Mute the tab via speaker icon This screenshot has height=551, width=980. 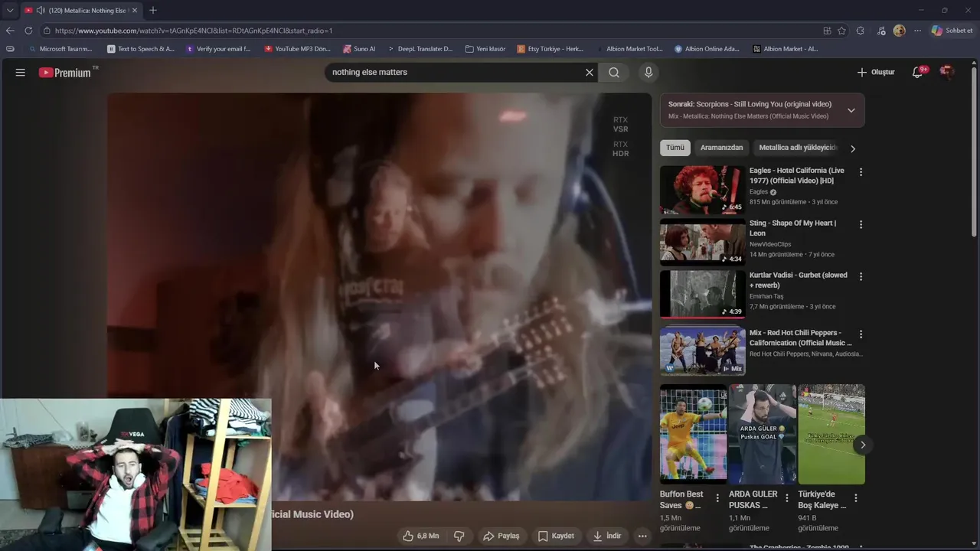[x=41, y=10]
